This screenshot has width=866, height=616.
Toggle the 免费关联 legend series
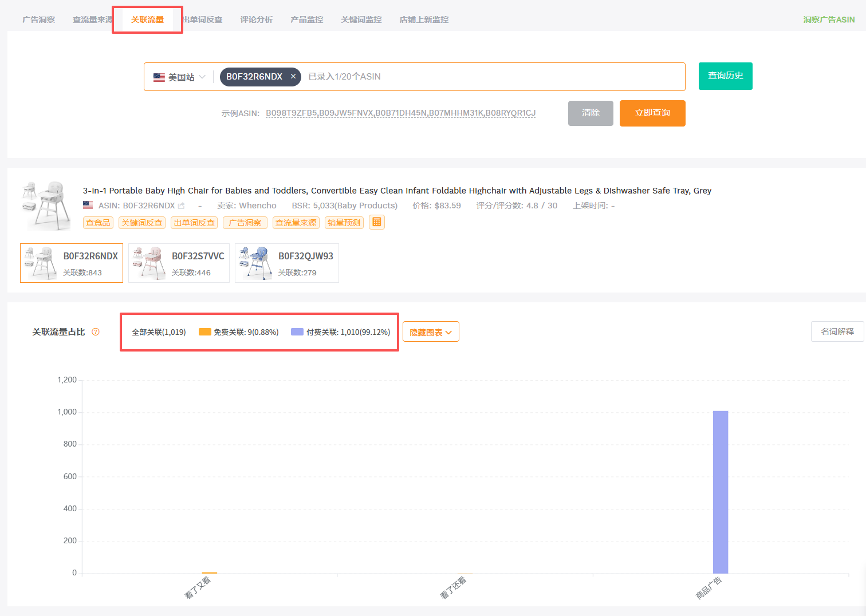pyautogui.click(x=239, y=332)
